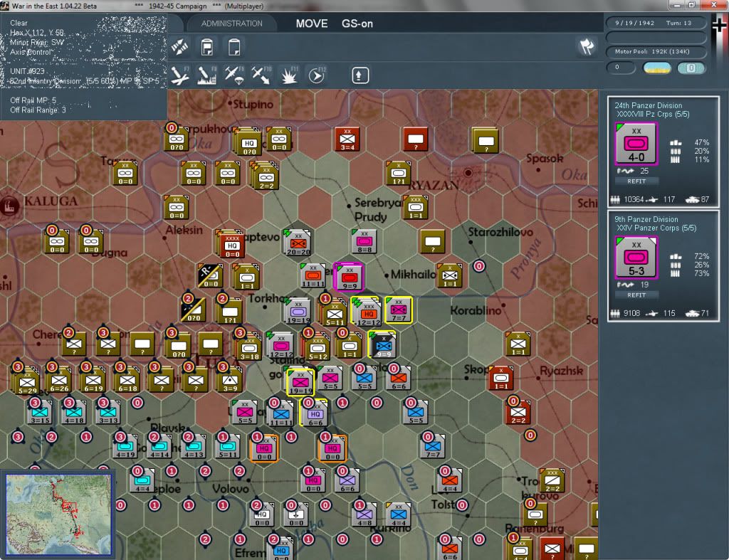729x560 pixels.
Task: Click the boxed up-arrow toolbar icon
Action: tap(360, 75)
